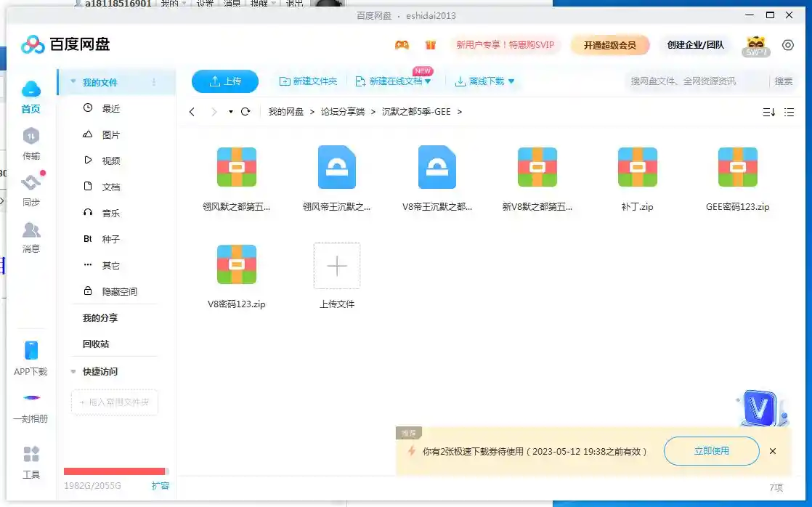Click 创建企业/团队 button
This screenshot has width=812, height=507.
[x=696, y=45]
